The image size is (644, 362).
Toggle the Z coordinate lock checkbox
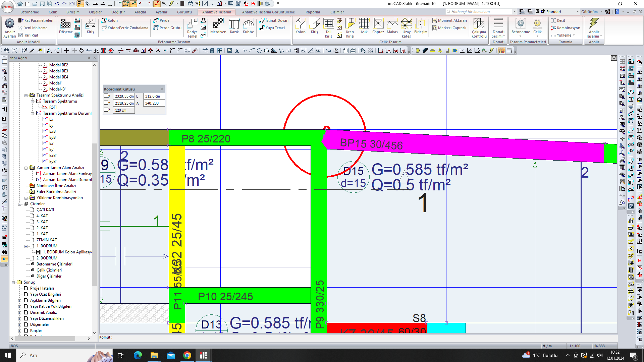(106, 110)
